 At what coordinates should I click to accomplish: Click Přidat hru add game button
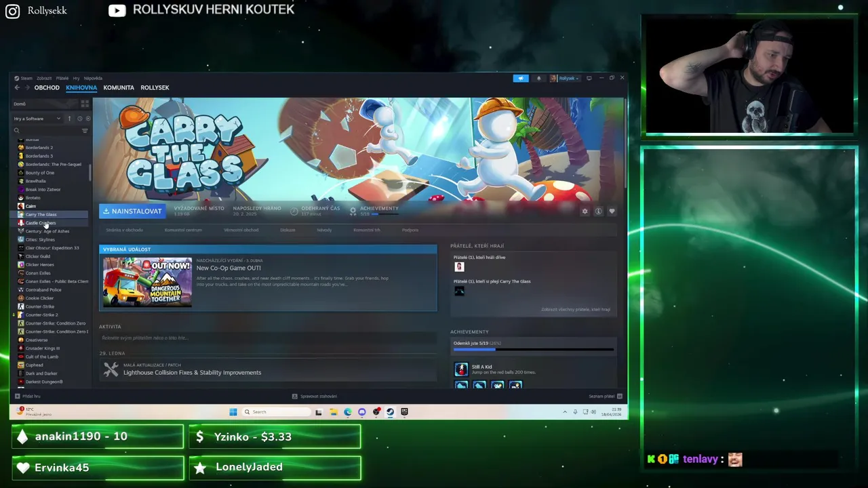[x=27, y=396]
